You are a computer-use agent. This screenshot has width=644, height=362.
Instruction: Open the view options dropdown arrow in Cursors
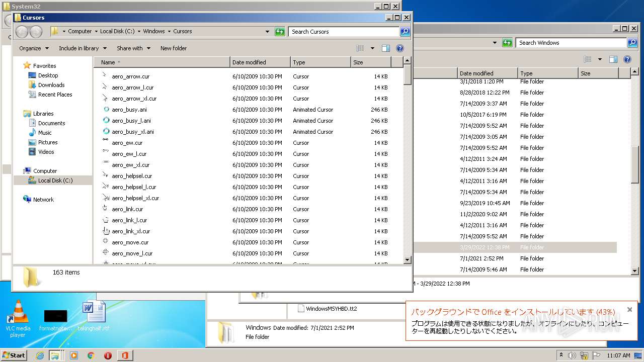point(372,48)
